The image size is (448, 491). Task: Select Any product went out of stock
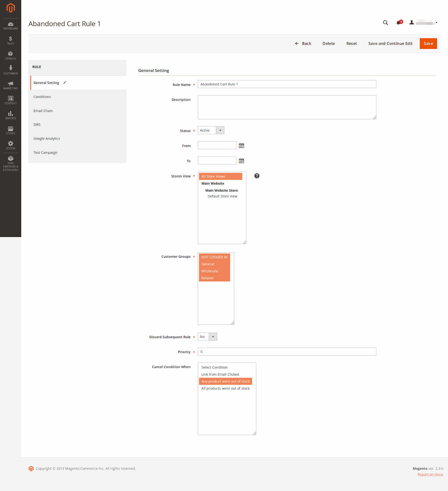[x=225, y=381]
